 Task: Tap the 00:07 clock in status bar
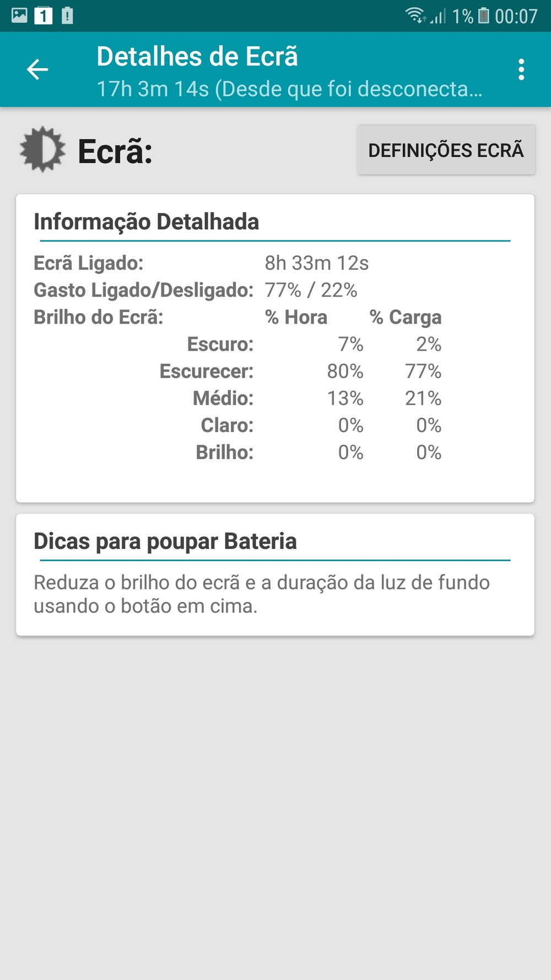(516, 16)
